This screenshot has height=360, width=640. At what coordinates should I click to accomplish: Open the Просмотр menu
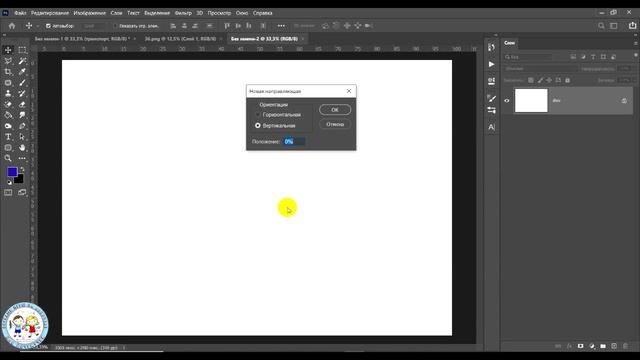point(219,13)
